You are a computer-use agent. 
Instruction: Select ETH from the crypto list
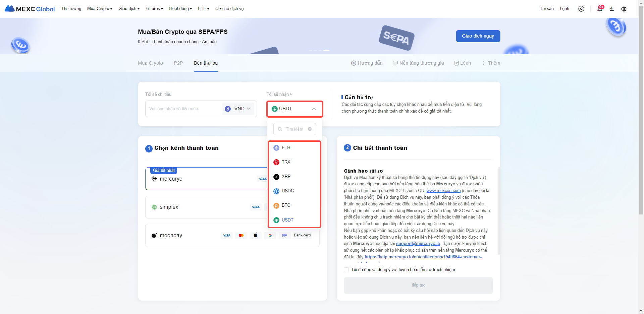click(286, 148)
